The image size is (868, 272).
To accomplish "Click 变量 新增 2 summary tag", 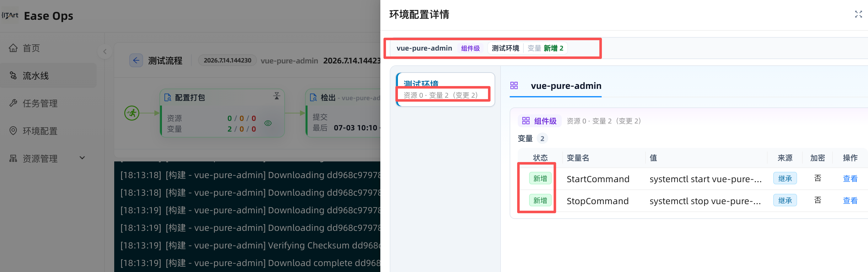I will 545,48.
